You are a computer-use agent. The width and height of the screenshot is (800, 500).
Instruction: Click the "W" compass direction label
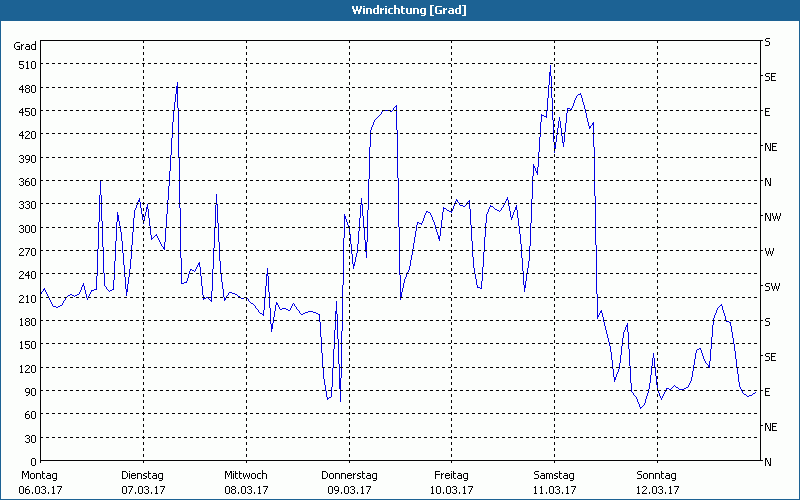(x=769, y=252)
